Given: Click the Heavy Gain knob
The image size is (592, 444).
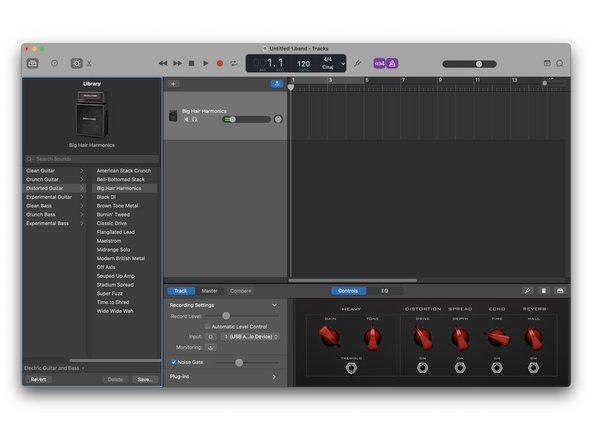Looking at the screenshot, I should coord(330,336).
